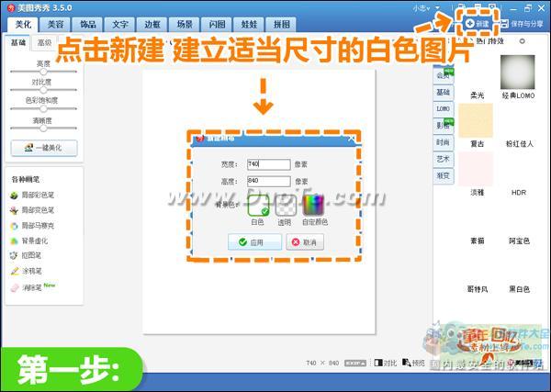Click the 色彩饱和度 saturation slider handle
The image size is (551, 392).
click(43, 108)
